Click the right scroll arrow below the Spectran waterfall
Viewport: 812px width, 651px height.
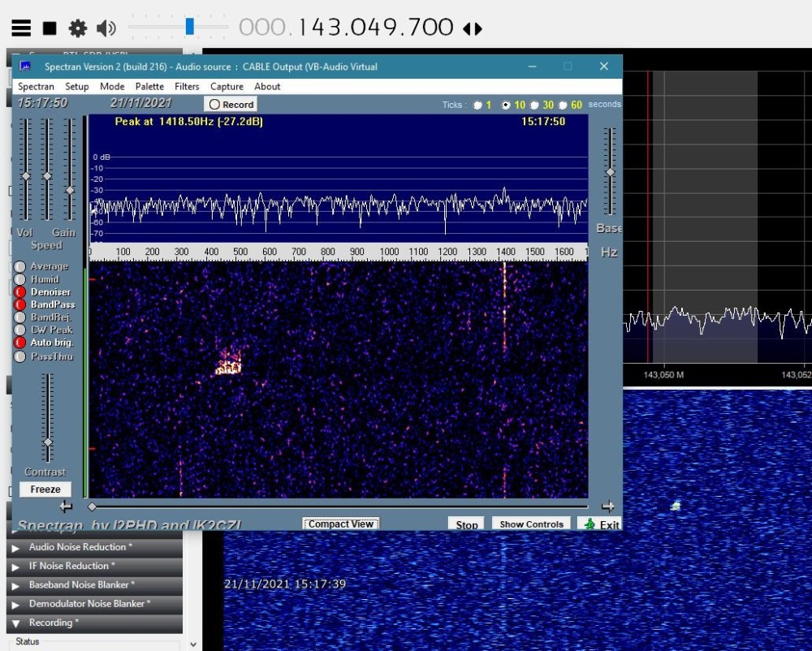point(607,507)
